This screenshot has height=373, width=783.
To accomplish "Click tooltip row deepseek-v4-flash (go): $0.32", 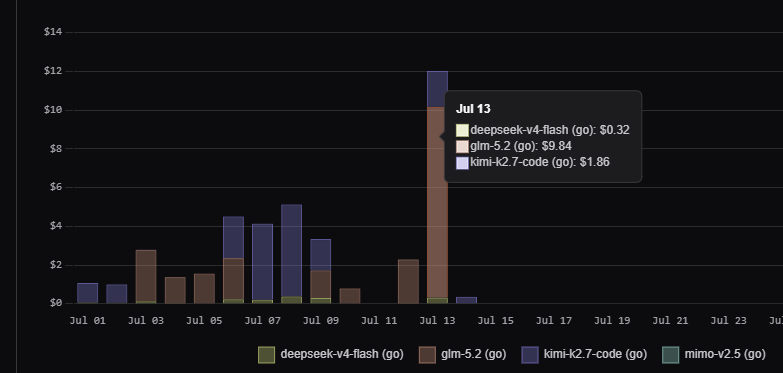I will (x=542, y=130).
